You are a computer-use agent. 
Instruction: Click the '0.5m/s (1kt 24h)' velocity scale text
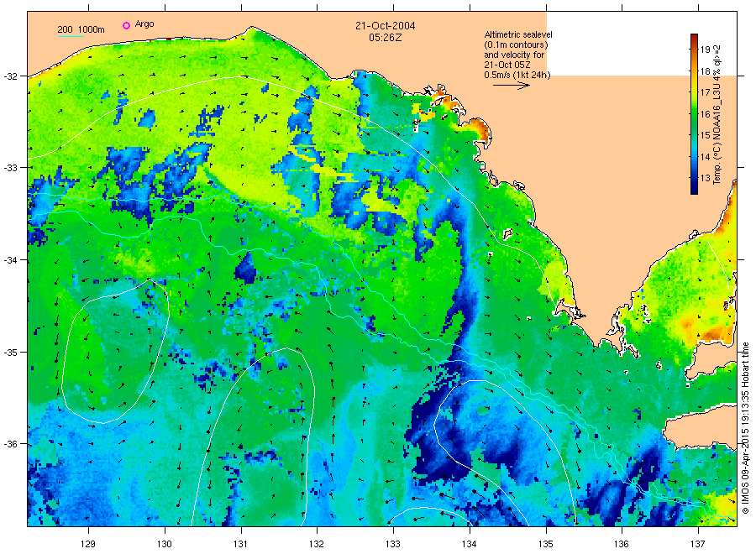point(517,75)
